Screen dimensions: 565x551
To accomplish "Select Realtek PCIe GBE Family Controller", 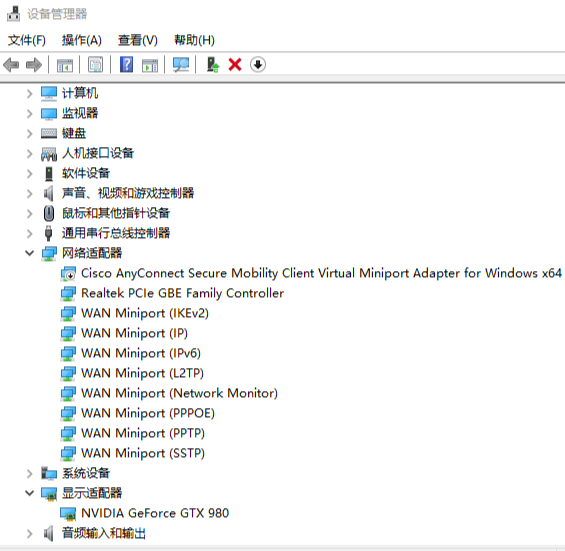I will click(182, 293).
